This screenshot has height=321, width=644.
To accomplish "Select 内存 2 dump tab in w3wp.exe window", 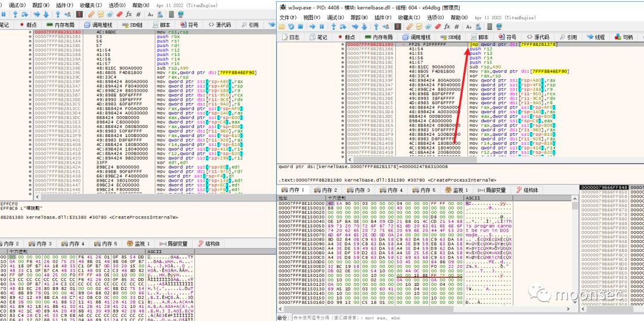I will coord(327,190).
